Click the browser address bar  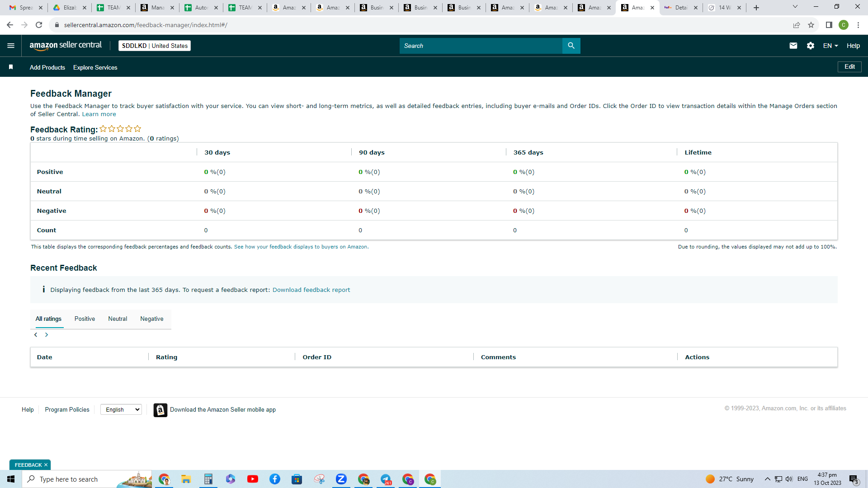click(420, 25)
